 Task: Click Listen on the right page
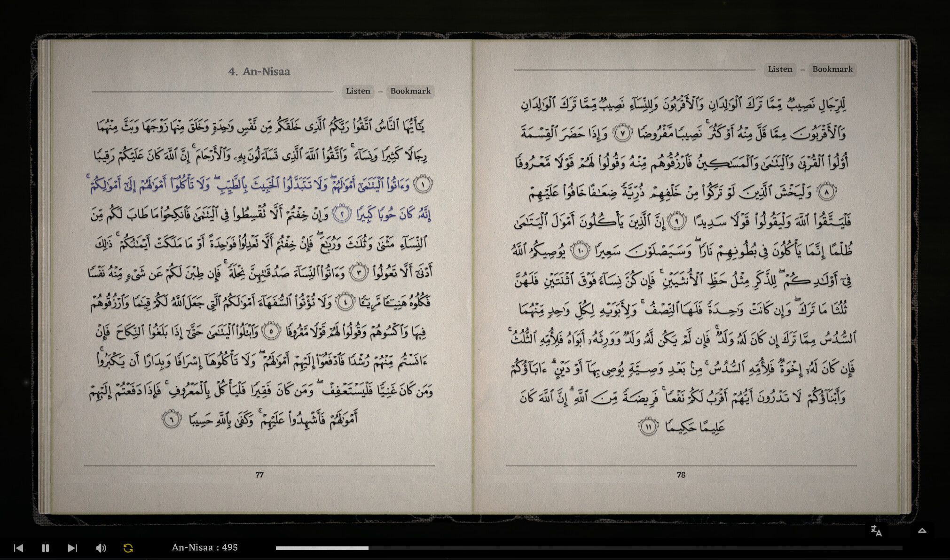point(780,69)
